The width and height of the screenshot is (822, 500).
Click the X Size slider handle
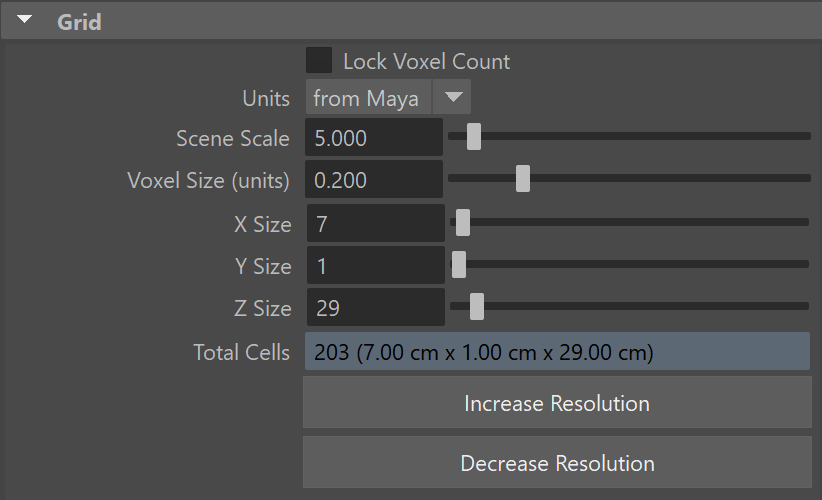(x=462, y=223)
